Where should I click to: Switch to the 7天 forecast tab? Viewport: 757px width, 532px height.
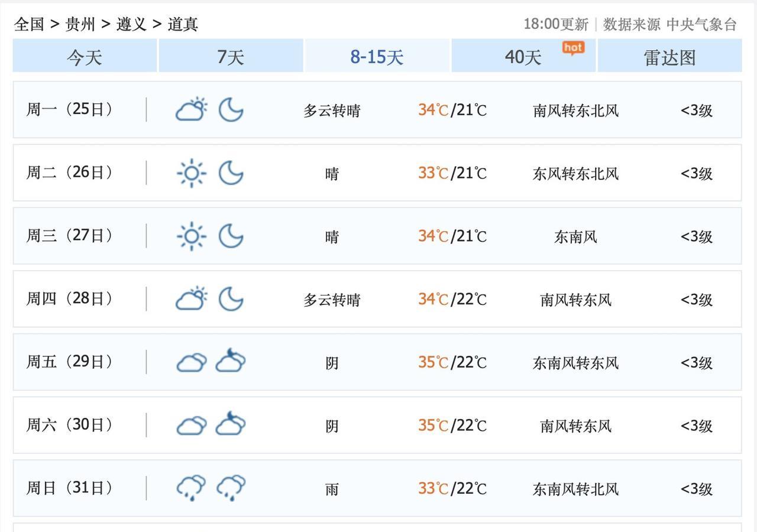click(x=231, y=57)
